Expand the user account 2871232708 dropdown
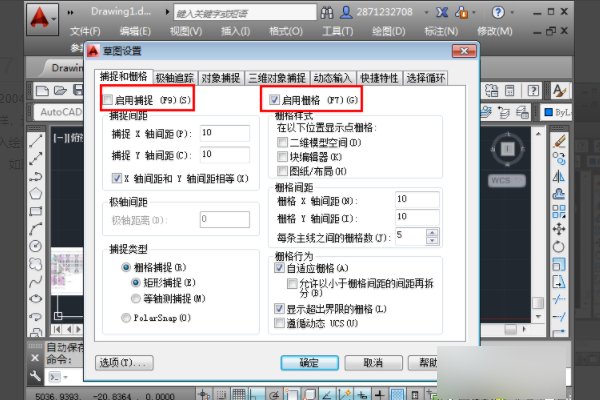600x400 pixels. pyautogui.click(x=426, y=13)
